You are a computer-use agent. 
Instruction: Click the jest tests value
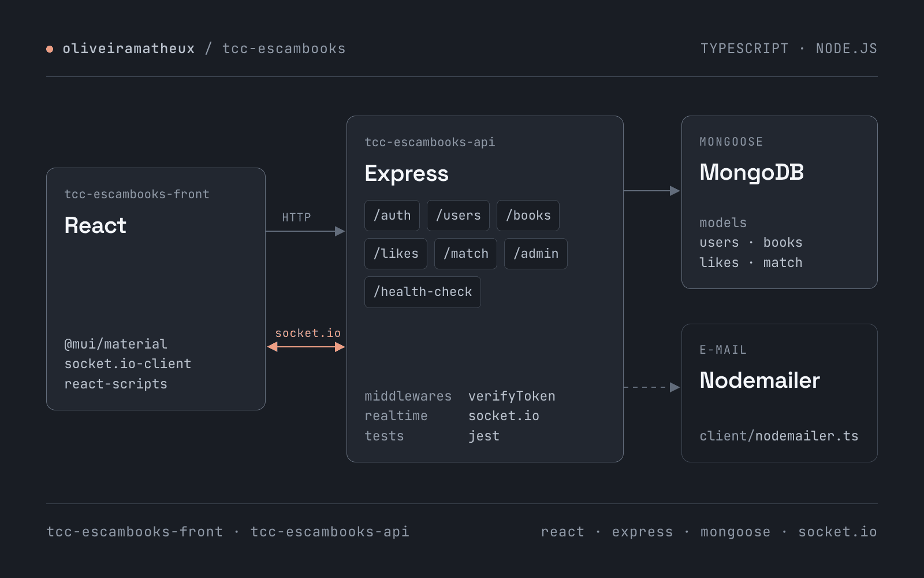pos(484,436)
